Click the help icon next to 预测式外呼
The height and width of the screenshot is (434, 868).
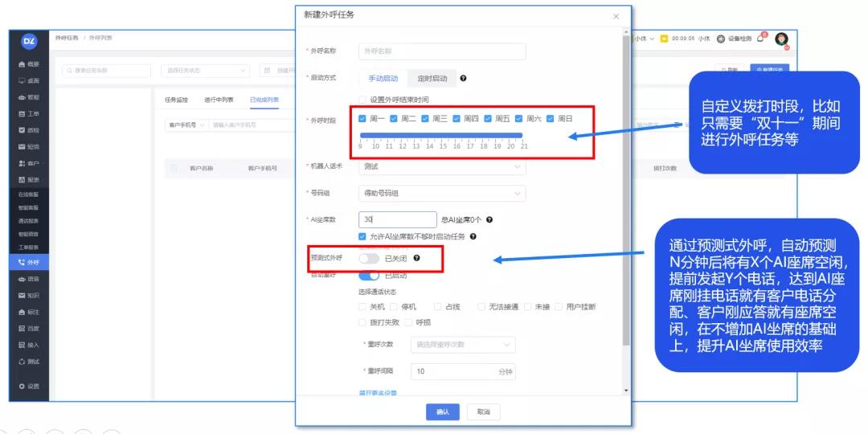[416, 258]
